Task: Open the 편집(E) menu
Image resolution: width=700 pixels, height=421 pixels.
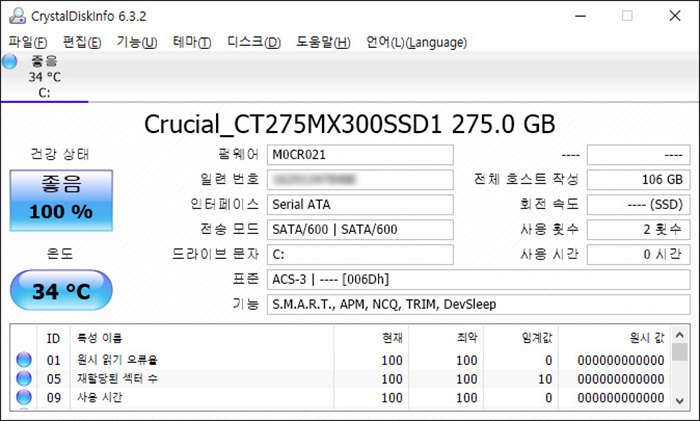Action: (82, 42)
